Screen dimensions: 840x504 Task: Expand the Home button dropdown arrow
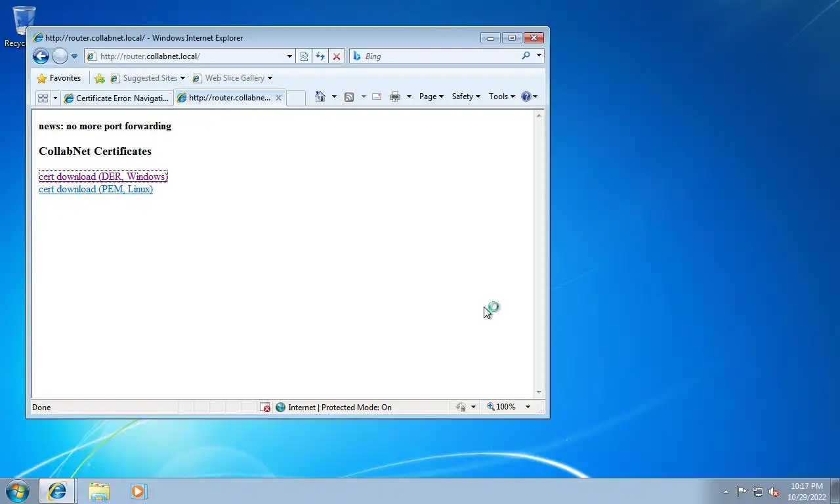click(334, 96)
